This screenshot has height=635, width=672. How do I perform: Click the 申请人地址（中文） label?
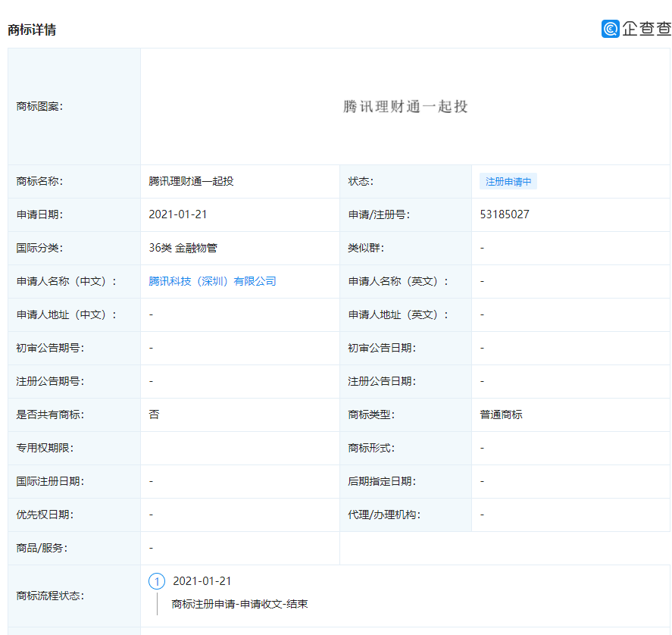click(x=67, y=314)
